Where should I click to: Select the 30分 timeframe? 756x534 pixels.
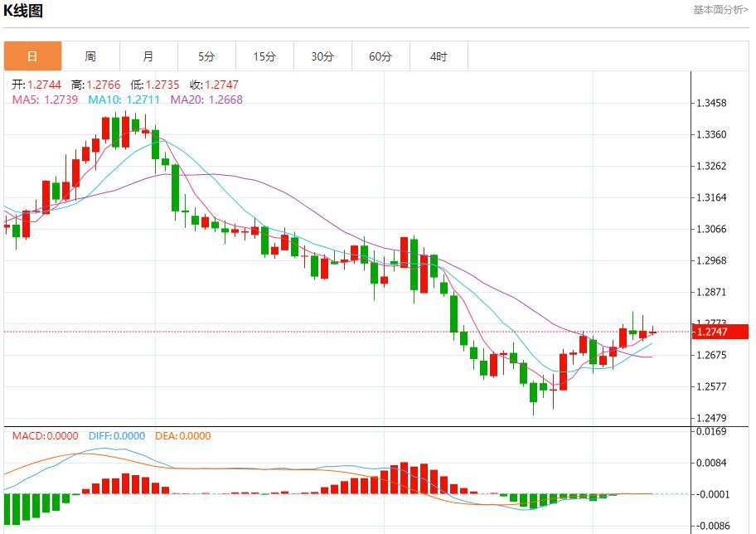[x=322, y=56]
